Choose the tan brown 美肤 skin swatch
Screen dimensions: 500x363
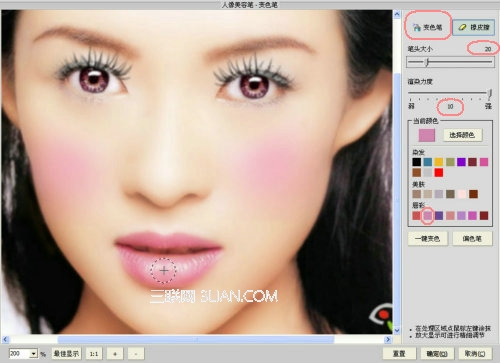pyautogui.click(x=417, y=194)
